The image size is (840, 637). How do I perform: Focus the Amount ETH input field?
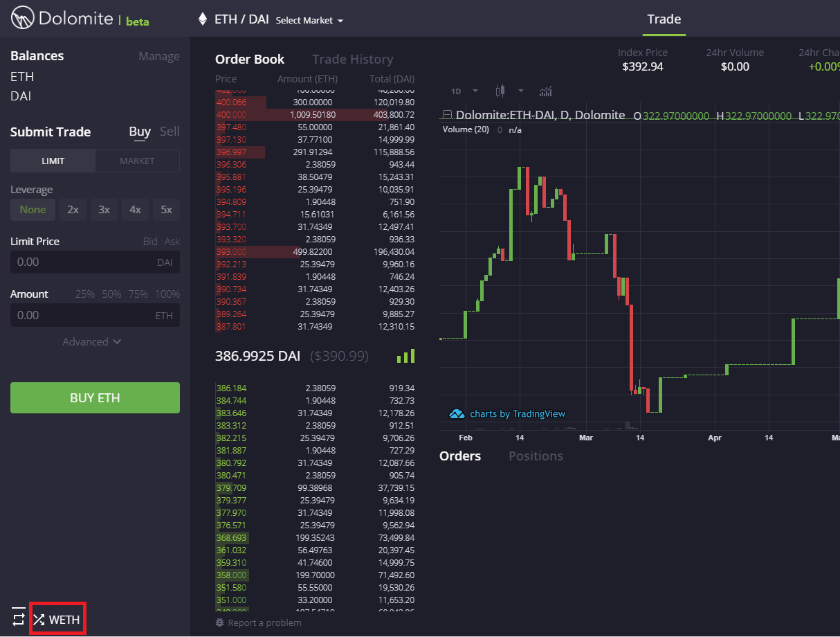click(95, 315)
